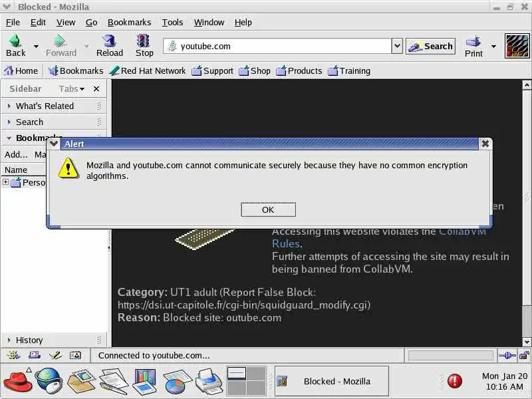Open the Tools menu
This screenshot has height=399, width=532.
click(x=172, y=23)
